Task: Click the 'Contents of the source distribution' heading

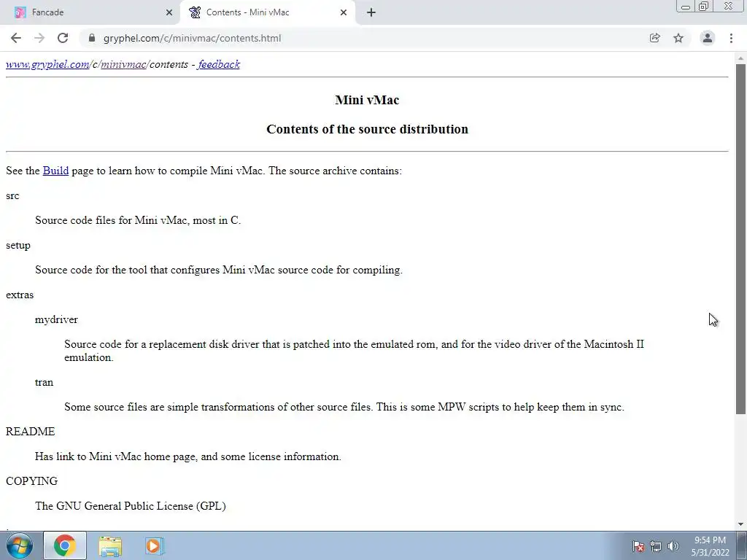Action: pos(367,129)
